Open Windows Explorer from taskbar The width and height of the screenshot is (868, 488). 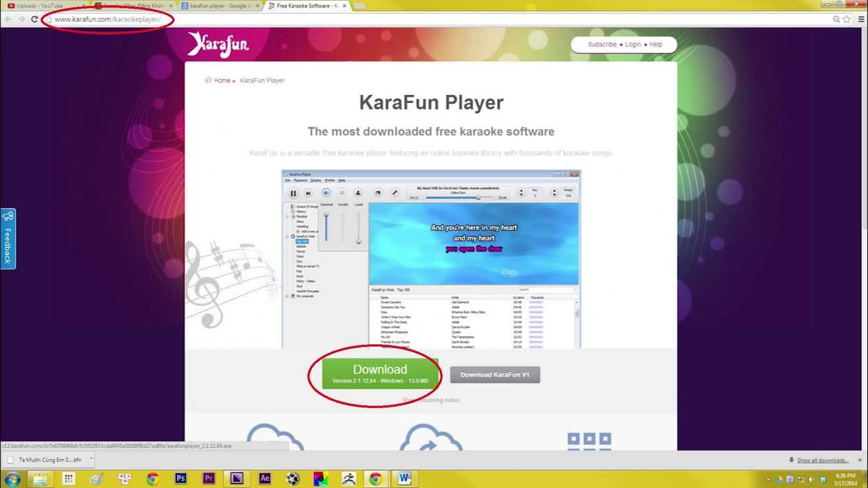point(40,479)
